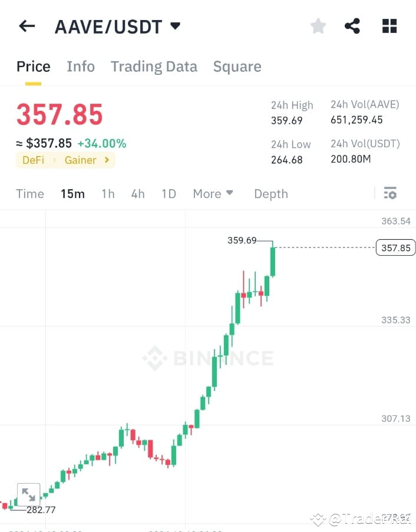Image resolution: width=416 pixels, height=532 pixels.
Task: Switch to the 4h candle interval
Action: click(x=137, y=193)
